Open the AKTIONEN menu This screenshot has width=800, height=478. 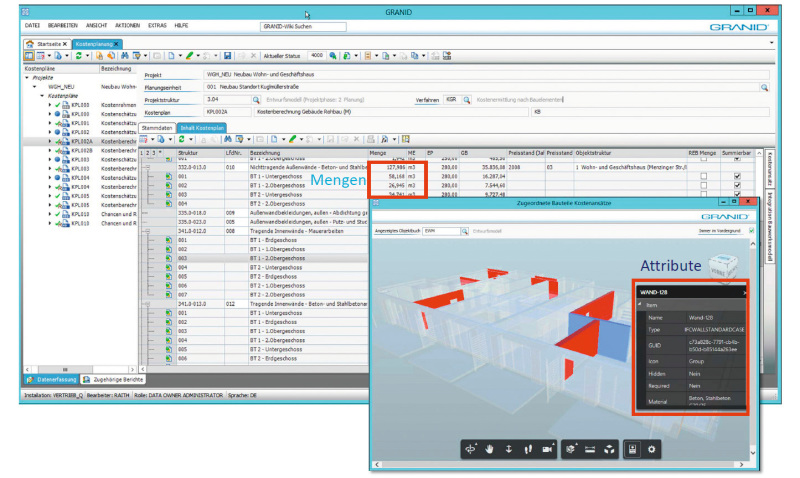[127, 26]
